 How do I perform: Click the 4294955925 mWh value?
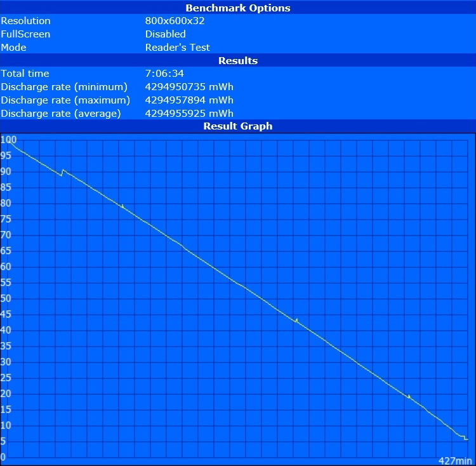pyautogui.click(x=189, y=114)
